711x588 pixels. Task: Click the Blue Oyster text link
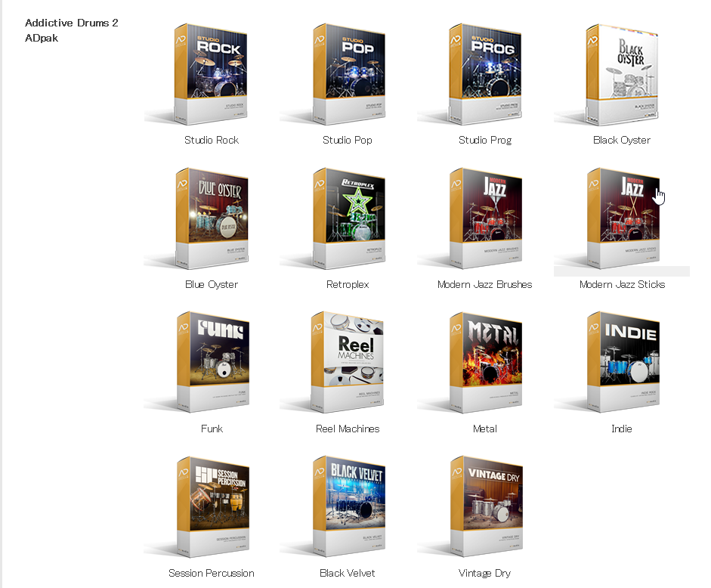pyautogui.click(x=212, y=284)
